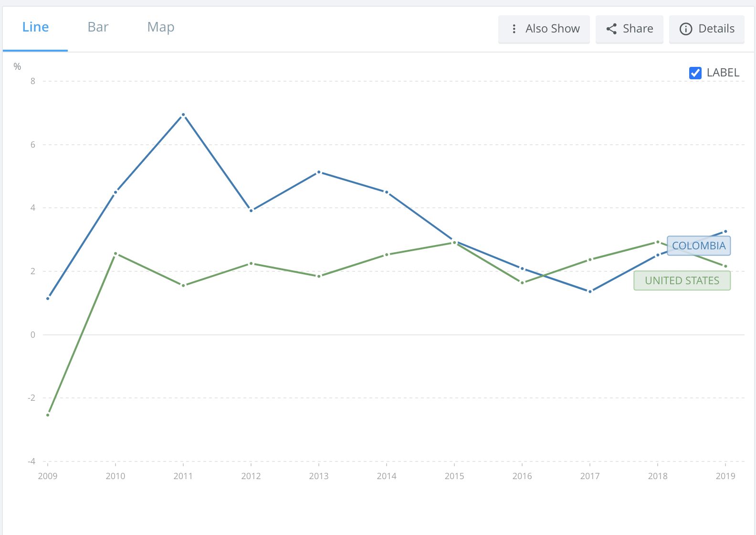Switch to the Bar chart tab
756x535 pixels.
click(98, 27)
